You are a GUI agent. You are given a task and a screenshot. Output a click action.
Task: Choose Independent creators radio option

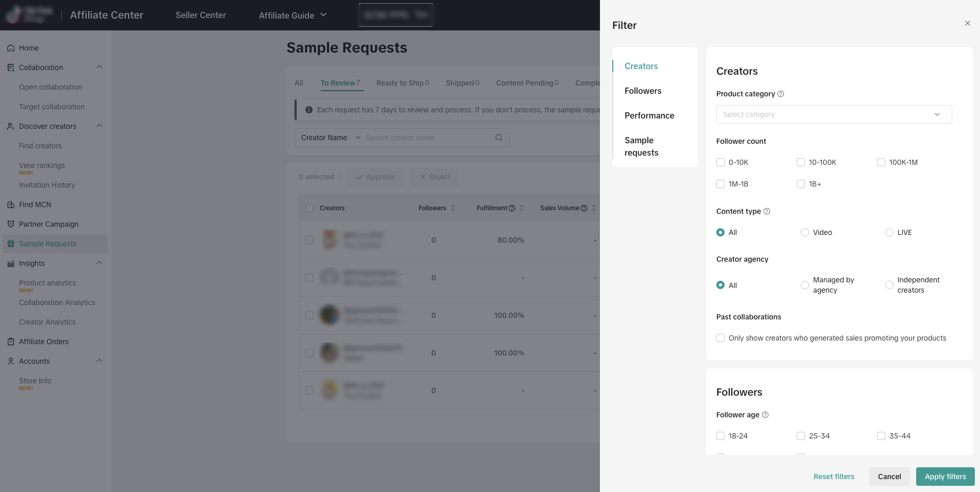889,285
